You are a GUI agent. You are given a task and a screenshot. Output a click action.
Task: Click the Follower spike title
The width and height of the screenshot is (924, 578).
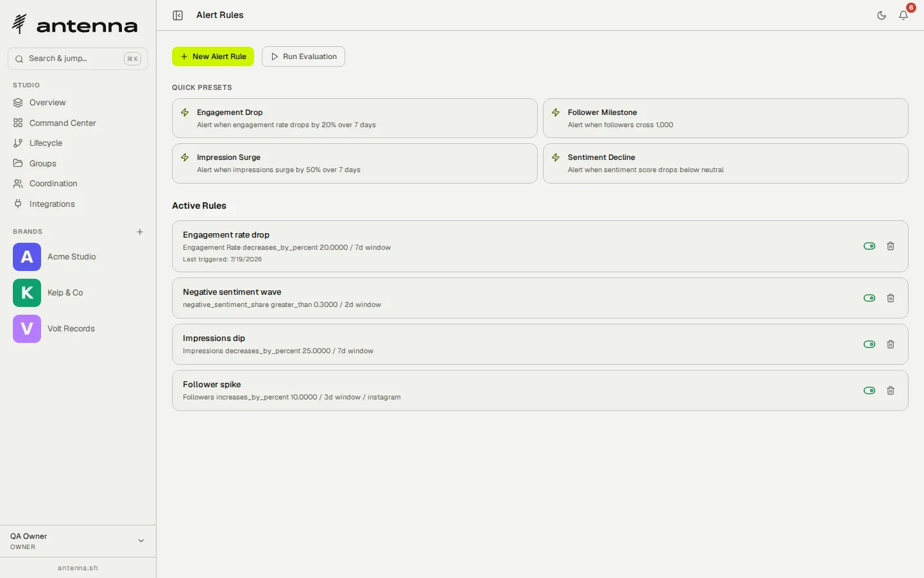click(x=212, y=385)
